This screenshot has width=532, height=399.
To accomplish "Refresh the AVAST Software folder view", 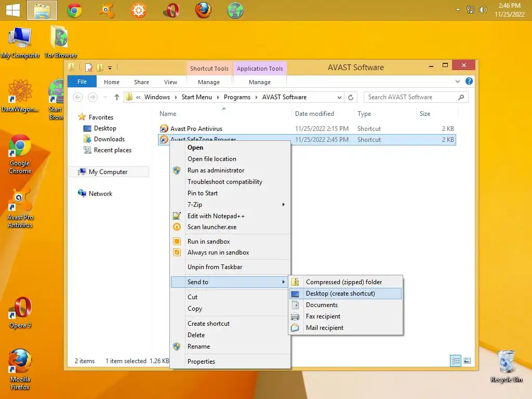I will [x=351, y=97].
